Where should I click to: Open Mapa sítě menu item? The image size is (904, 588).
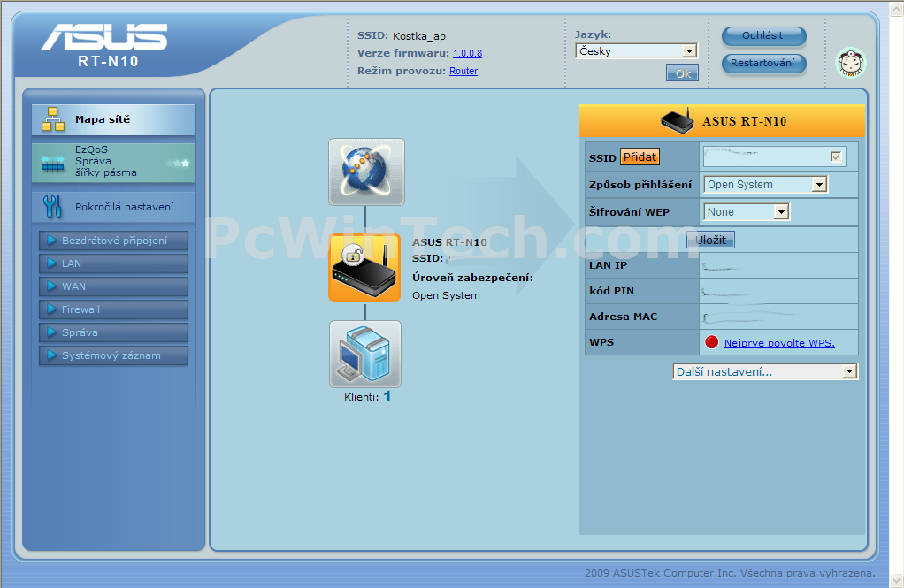point(113,120)
